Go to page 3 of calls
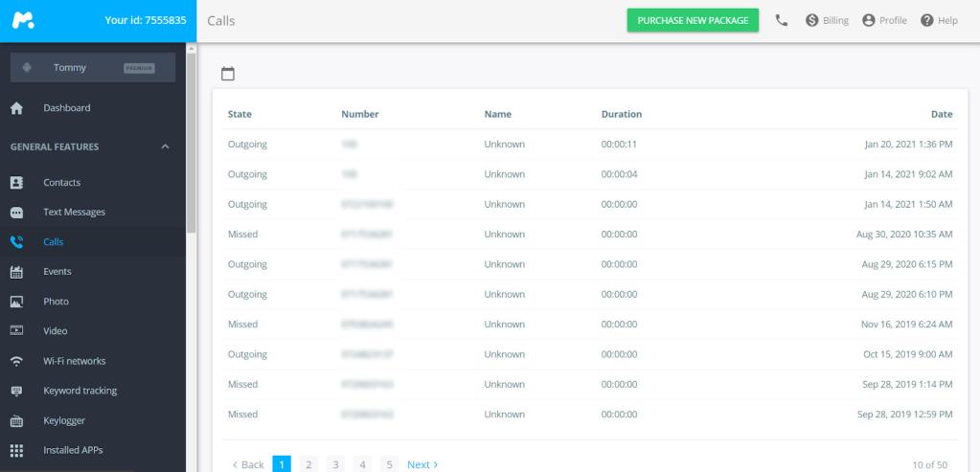The width and height of the screenshot is (980, 472). tap(335, 464)
